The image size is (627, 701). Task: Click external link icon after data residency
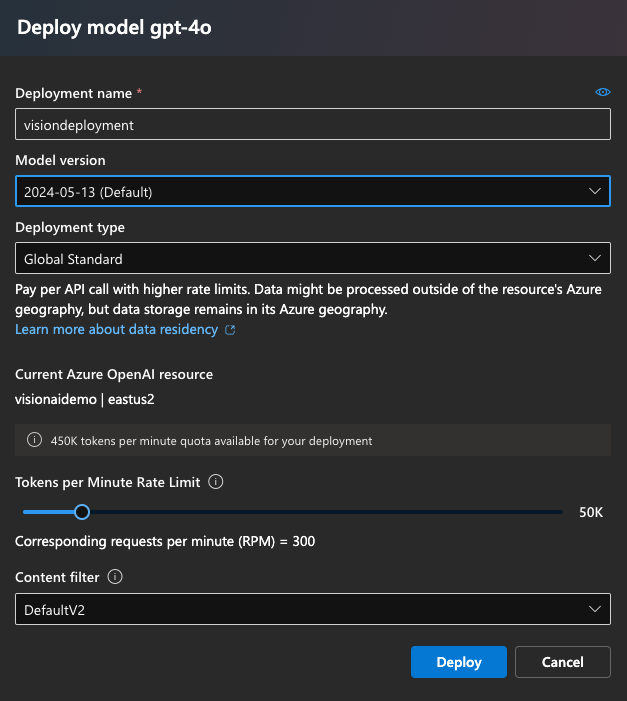click(x=231, y=330)
